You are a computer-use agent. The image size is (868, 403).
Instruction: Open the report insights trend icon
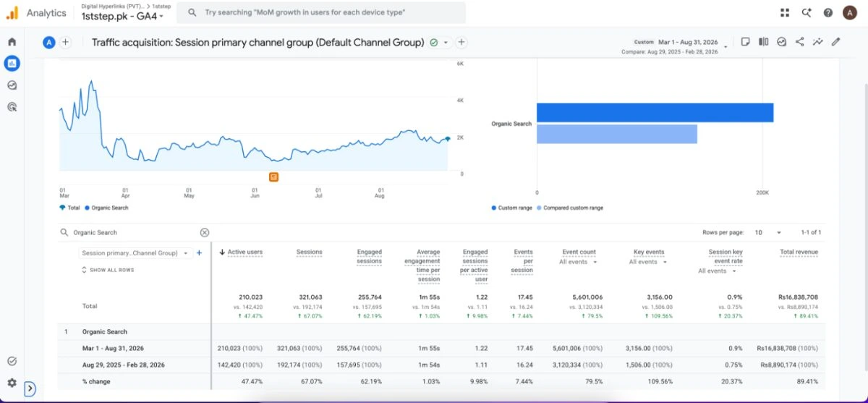pyautogui.click(x=781, y=42)
